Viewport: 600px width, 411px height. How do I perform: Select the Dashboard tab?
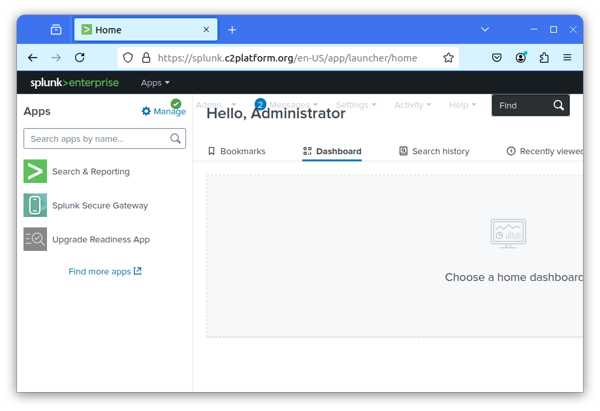pos(332,151)
